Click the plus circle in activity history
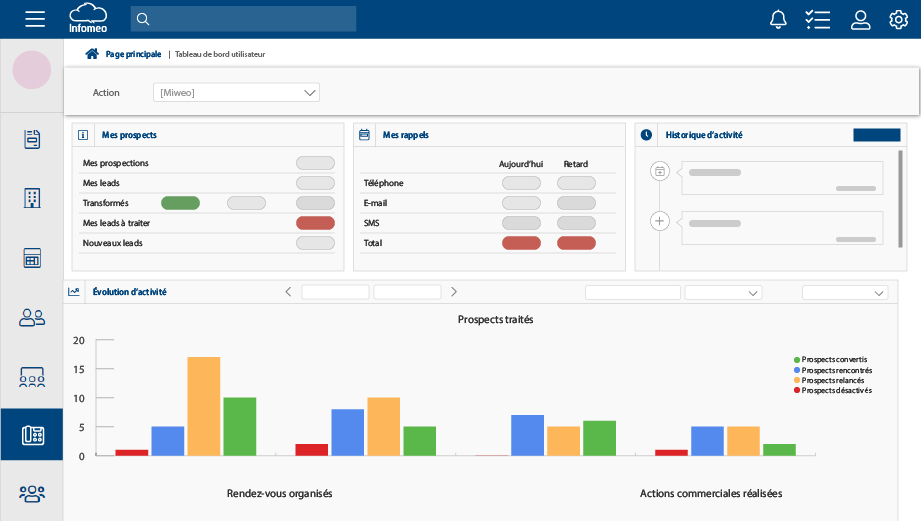This screenshot has height=521, width=921. [659, 221]
